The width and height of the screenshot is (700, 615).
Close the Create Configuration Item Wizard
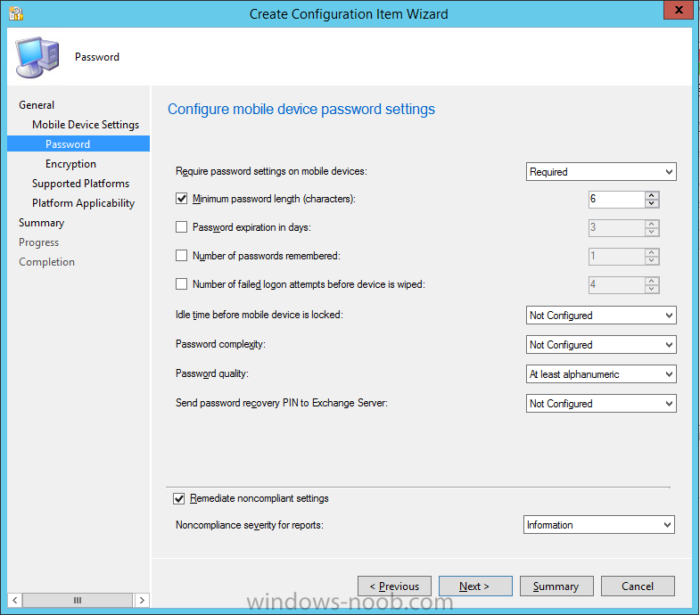[x=678, y=10]
